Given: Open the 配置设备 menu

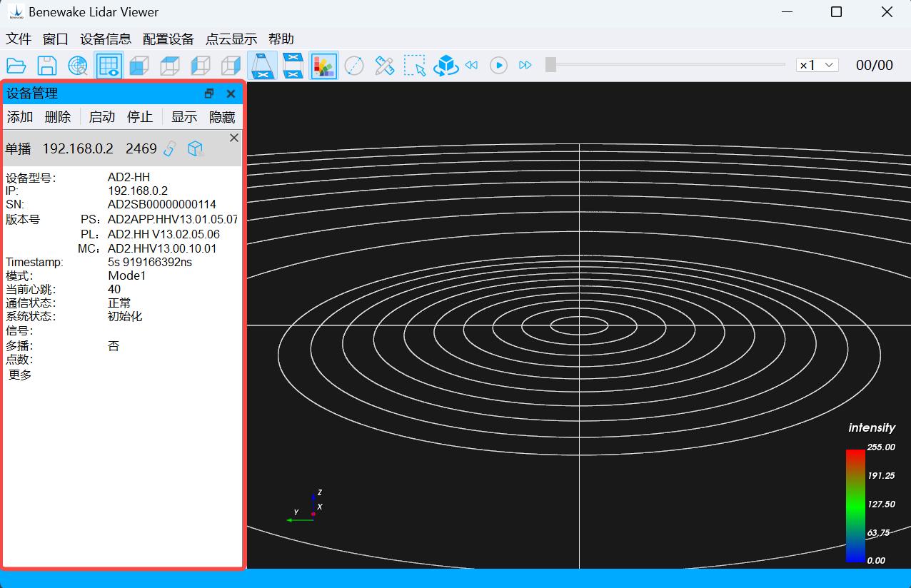Looking at the screenshot, I should (x=168, y=39).
